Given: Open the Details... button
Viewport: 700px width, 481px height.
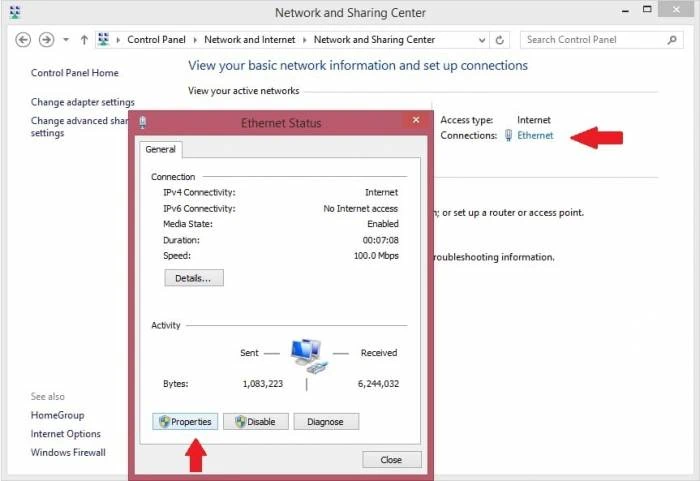Looking at the screenshot, I should click(194, 278).
